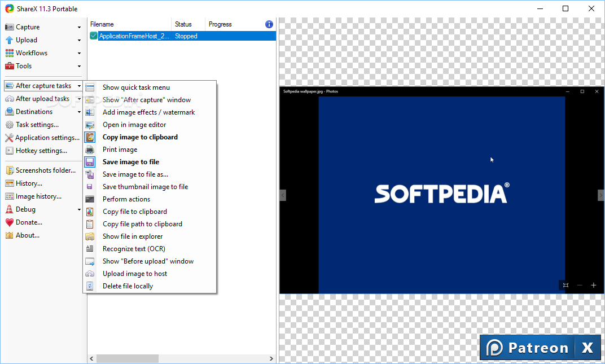Click the Image history icon

[x=9, y=196]
